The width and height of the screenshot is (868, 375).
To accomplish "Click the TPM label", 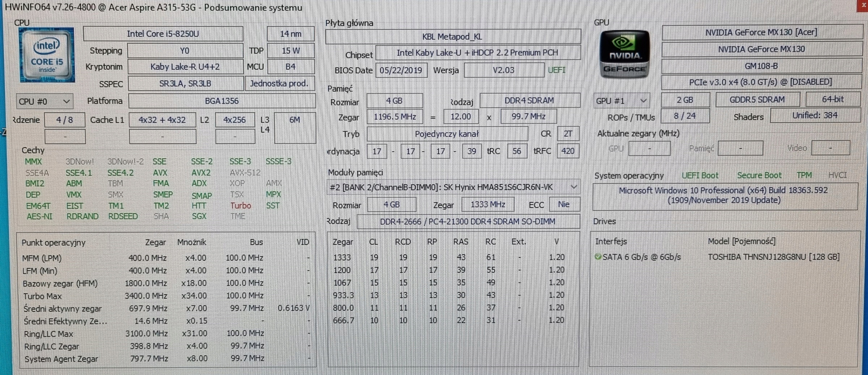I will click(x=804, y=175).
